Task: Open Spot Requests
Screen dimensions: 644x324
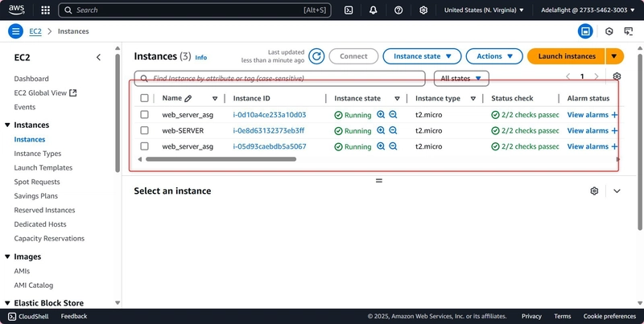Action: coord(36,182)
